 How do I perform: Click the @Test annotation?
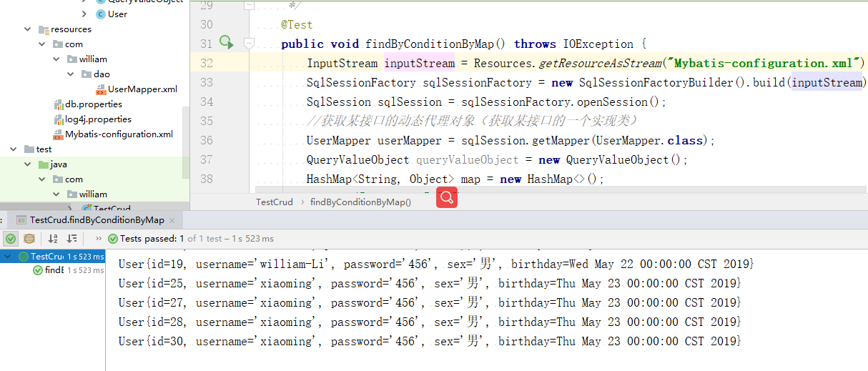tap(297, 24)
